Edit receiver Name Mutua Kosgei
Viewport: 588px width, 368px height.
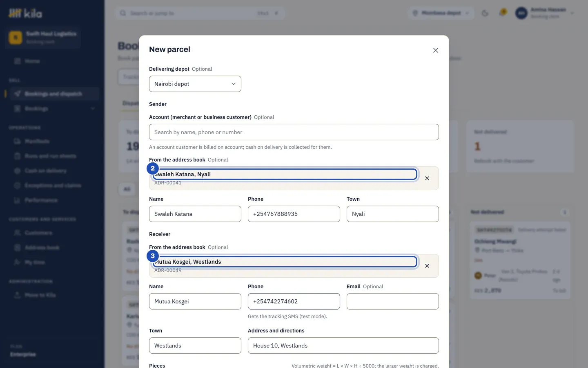195,301
